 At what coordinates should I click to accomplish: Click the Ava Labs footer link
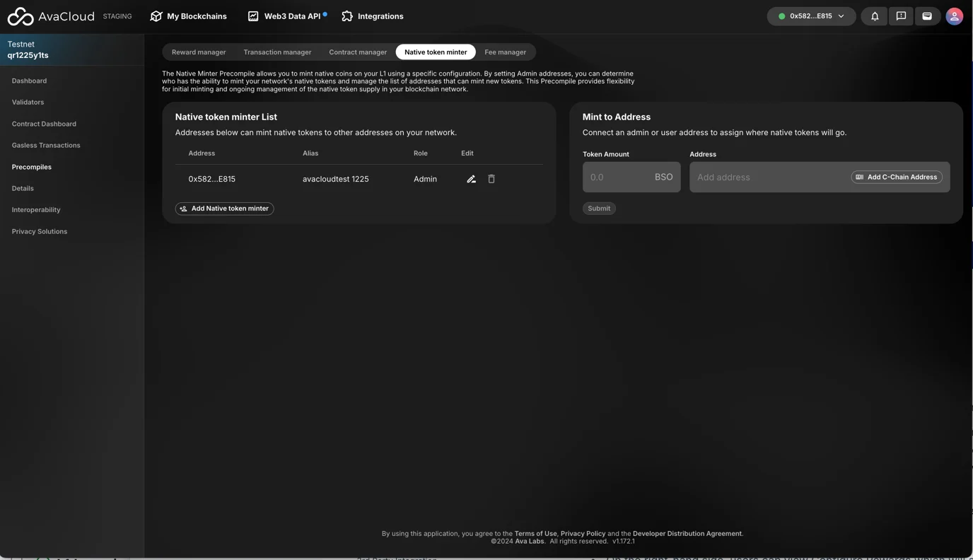(530, 542)
